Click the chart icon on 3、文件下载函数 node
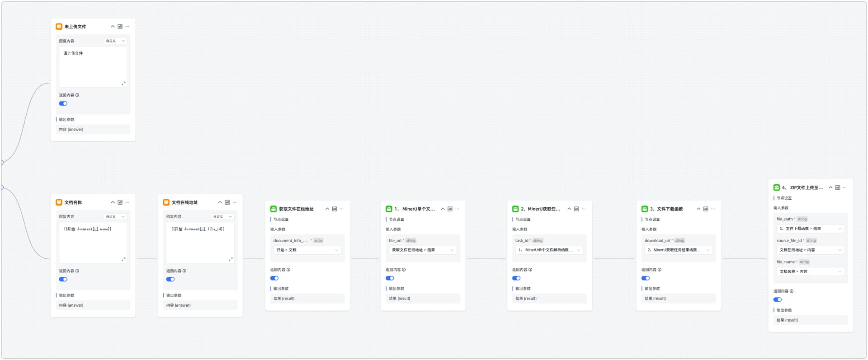The height and width of the screenshot is (360, 868). pos(706,209)
